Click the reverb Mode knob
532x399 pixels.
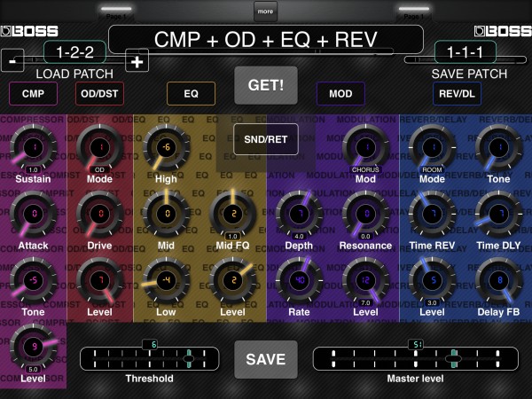[432, 147]
